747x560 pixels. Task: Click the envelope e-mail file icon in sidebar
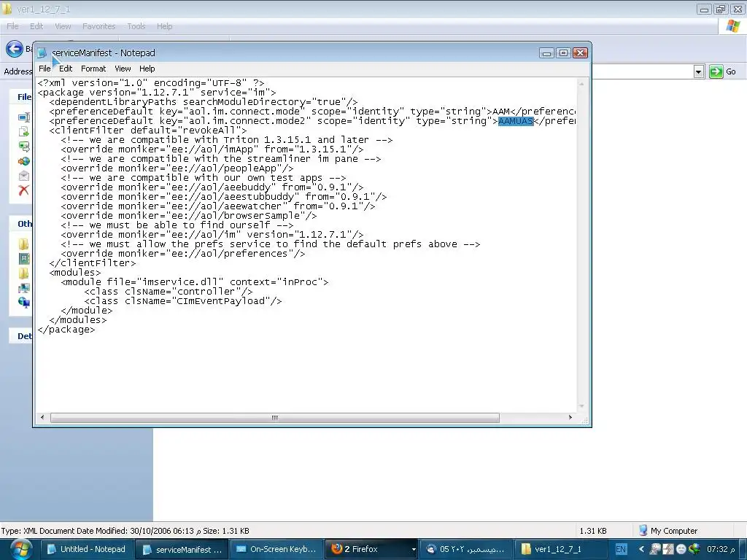24,176
